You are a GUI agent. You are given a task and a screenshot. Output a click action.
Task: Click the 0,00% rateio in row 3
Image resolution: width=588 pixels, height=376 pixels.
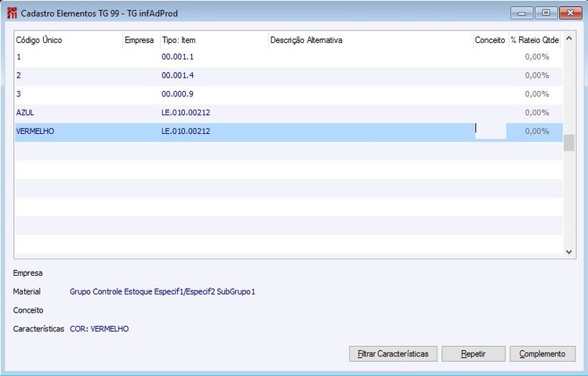point(537,94)
